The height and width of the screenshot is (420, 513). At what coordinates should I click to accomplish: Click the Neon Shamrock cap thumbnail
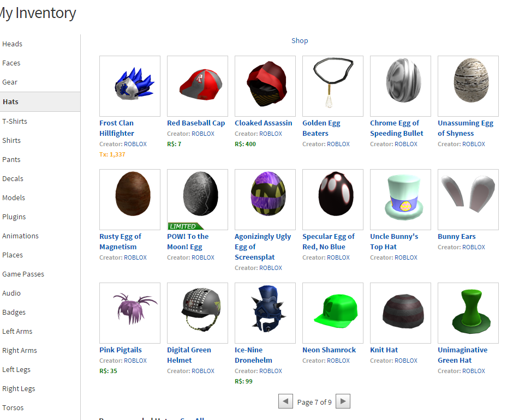click(x=333, y=313)
